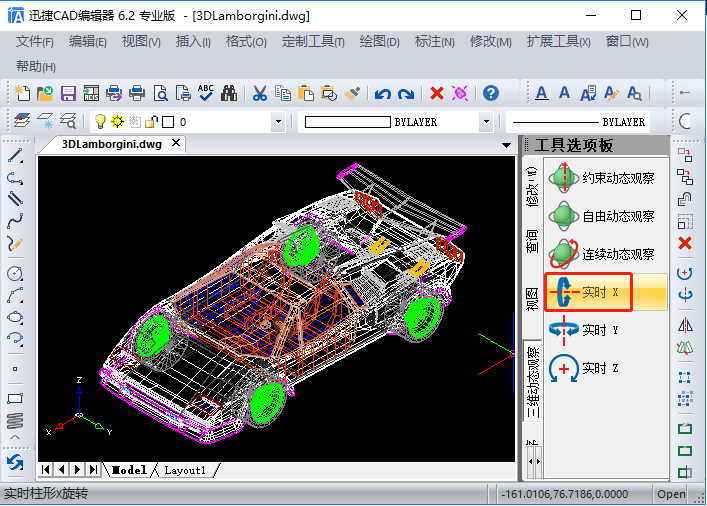Image resolution: width=707 pixels, height=506 pixels.
Task: Open the Redraw refresh flyout icon
Action: (x=15, y=463)
